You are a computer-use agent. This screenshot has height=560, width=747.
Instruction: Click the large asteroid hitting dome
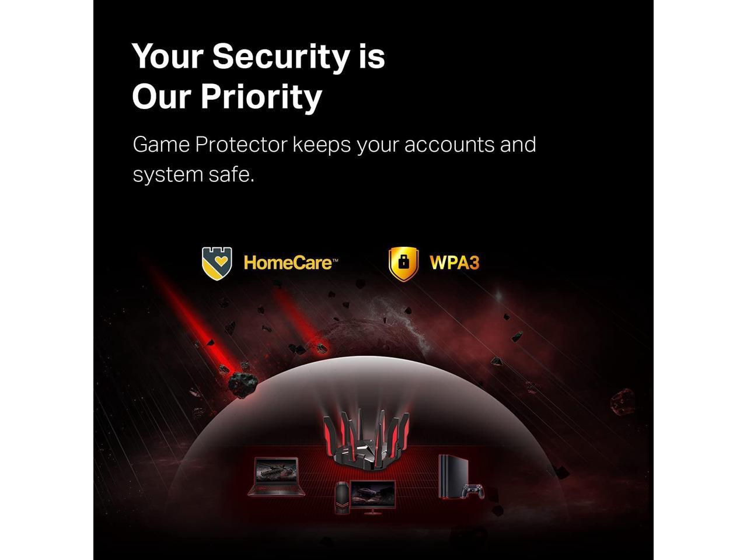[x=243, y=384]
